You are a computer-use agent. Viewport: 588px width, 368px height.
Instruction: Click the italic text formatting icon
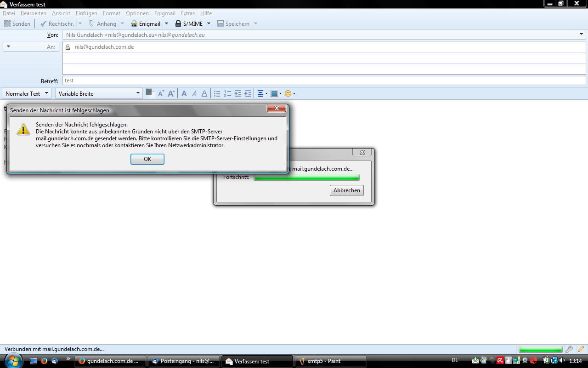194,93
